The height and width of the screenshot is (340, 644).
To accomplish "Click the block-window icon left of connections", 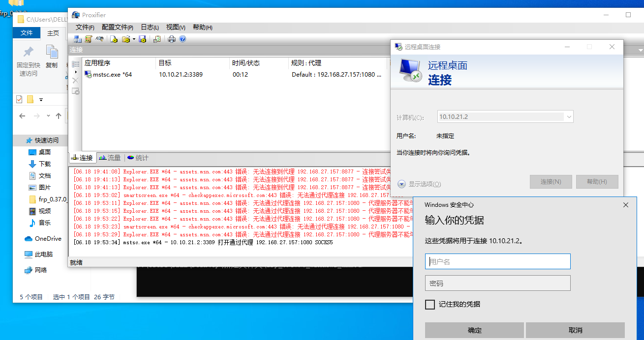I will (x=75, y=91).
